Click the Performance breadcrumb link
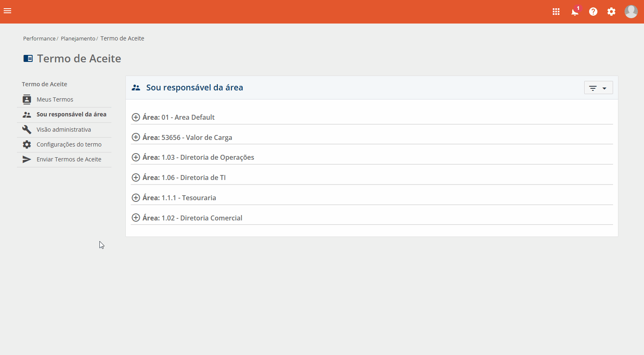Viewport: 644px width, 355px height. pos(39,38)
